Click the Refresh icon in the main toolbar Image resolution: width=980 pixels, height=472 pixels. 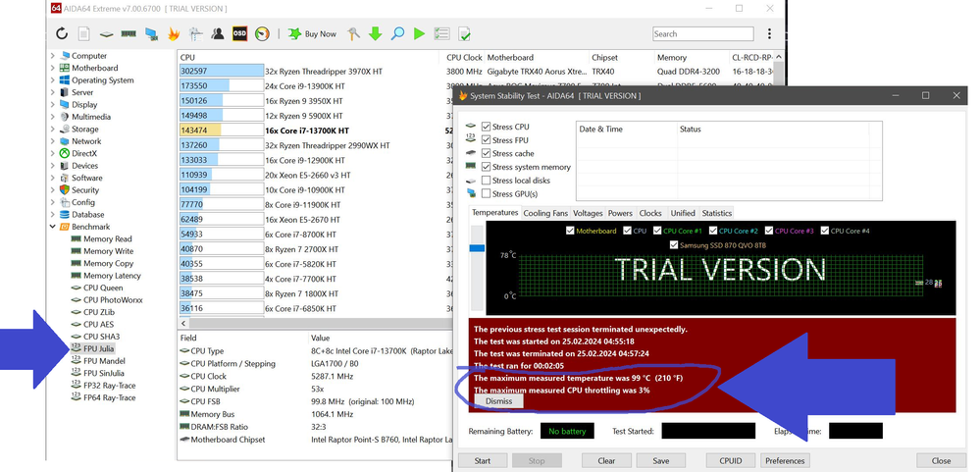62,33
